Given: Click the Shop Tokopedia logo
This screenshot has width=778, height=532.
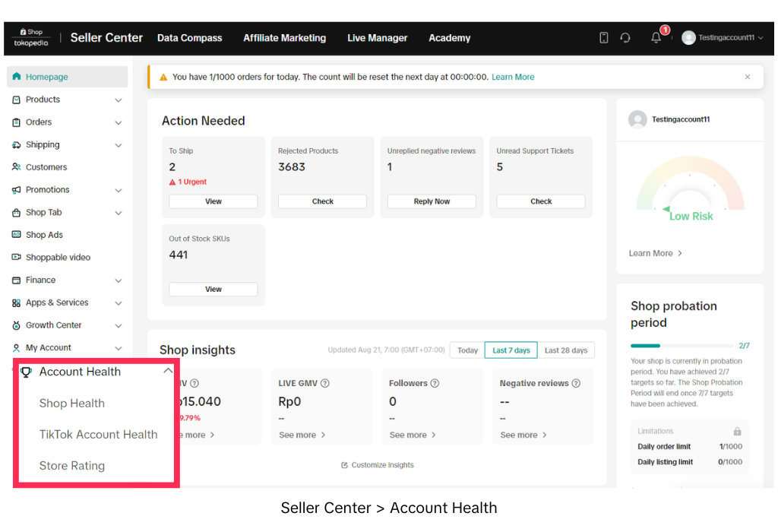Looking at the screenshot, I should tap(31, 38).
